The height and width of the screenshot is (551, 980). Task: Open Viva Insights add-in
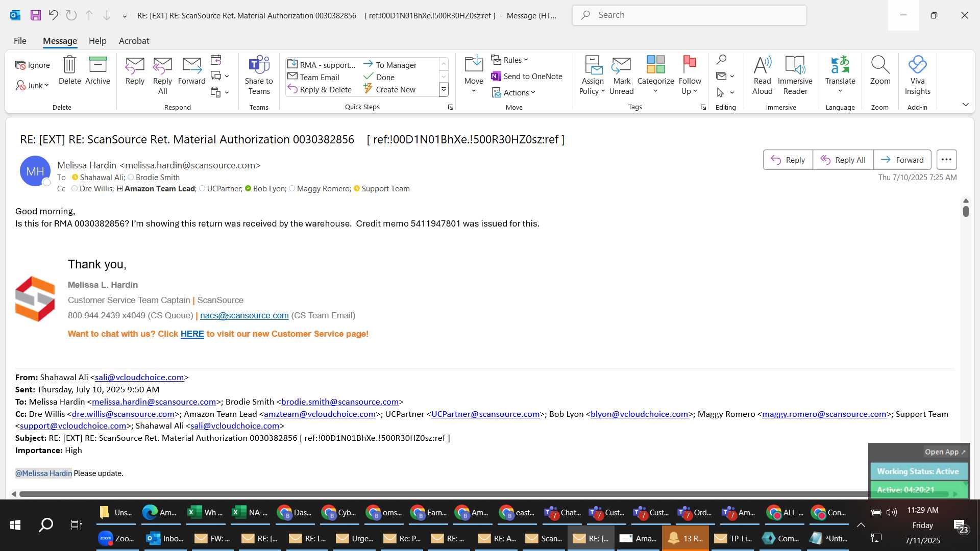tap(917, 75)
